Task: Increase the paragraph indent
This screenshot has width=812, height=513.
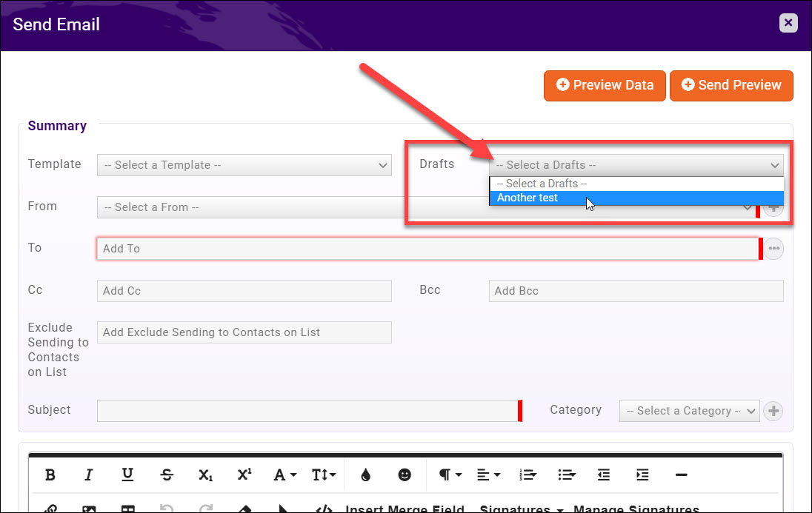Action: (x=642, y=475)
